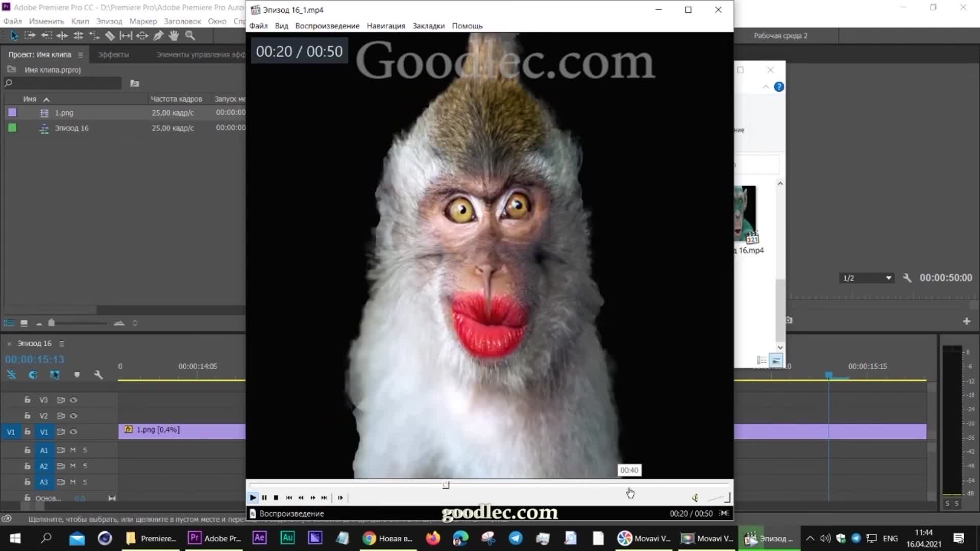The image size is (980, 551).
Task: Open Помощь menu in media player
Action: click(x=467, y=26)
